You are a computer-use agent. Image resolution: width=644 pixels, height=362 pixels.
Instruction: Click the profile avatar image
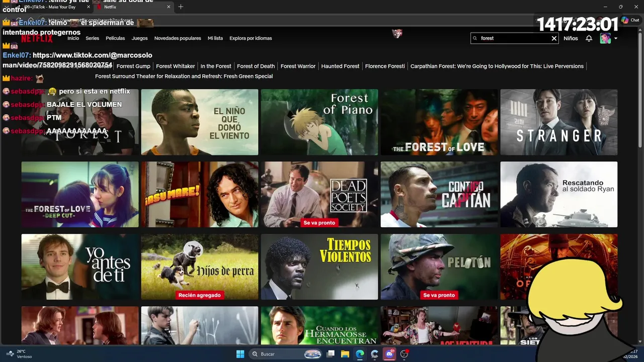coord(605,38)
